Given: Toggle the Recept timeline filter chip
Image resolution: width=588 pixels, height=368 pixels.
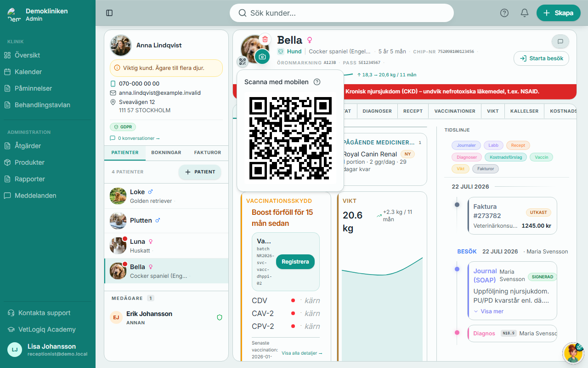Looking at the screenshot, I should point(518,145).
